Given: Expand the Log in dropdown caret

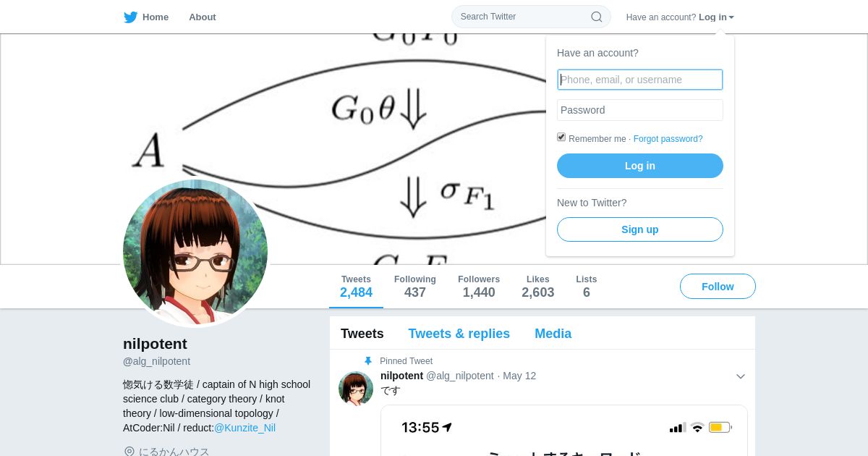Looking at the screenshot, I should point(731,17).
